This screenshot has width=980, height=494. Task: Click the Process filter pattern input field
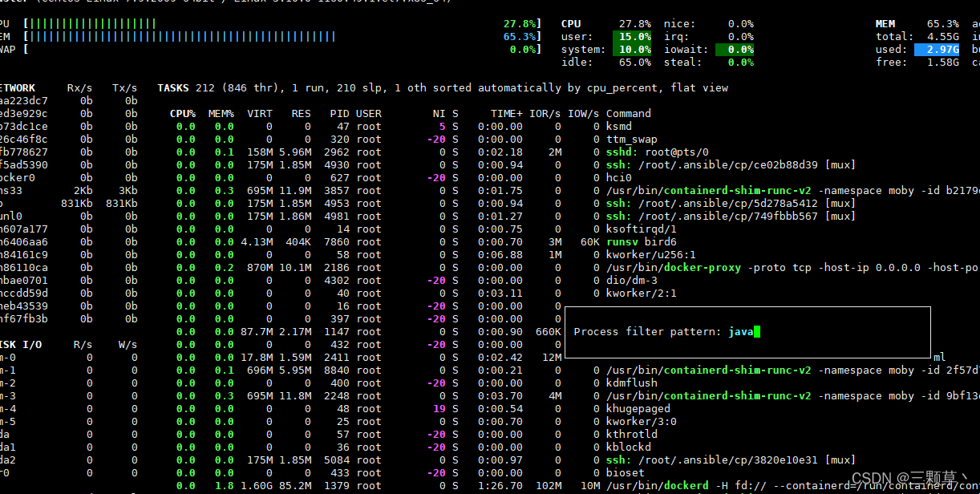(744, 332)
